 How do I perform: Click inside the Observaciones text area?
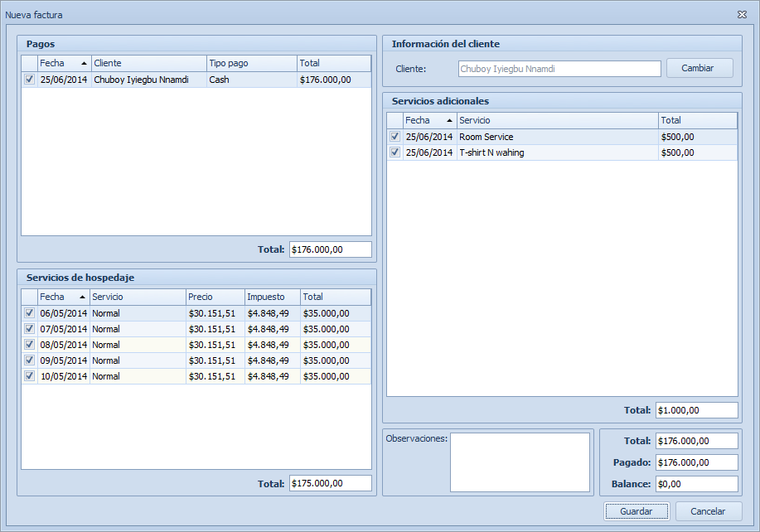coord(521,462)
